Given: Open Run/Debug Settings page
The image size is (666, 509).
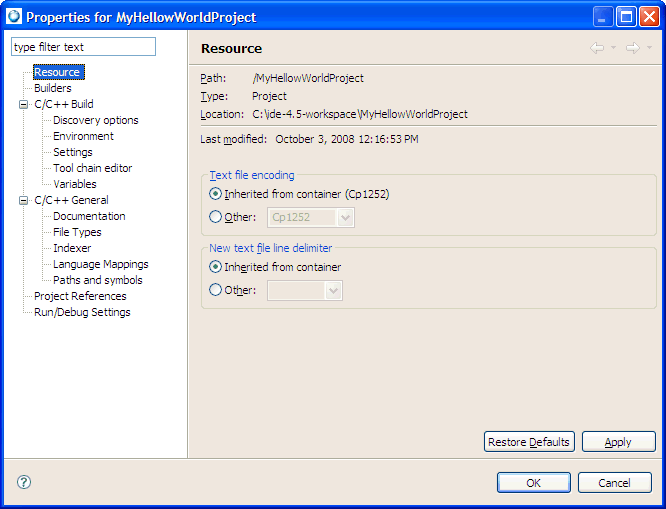Looking at the screenshot, I should click(82, 312).
